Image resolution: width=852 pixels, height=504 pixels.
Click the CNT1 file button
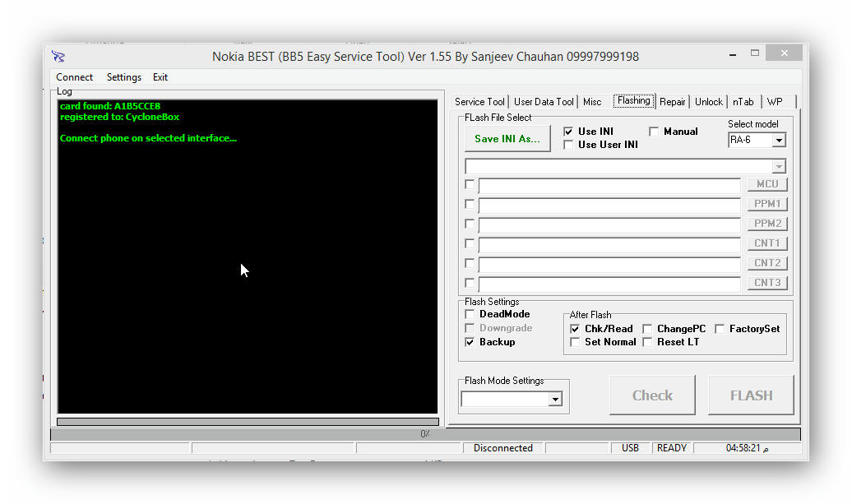point(767,243)
